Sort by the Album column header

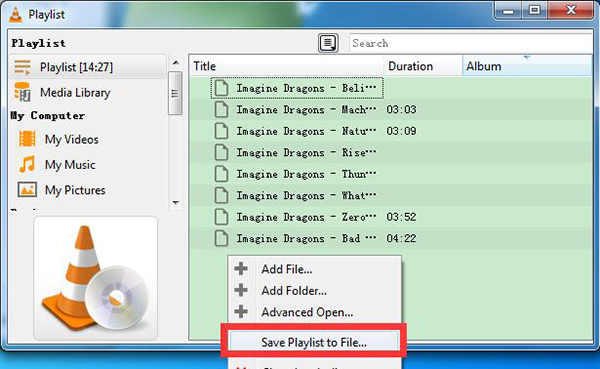(x=527, y=66)
